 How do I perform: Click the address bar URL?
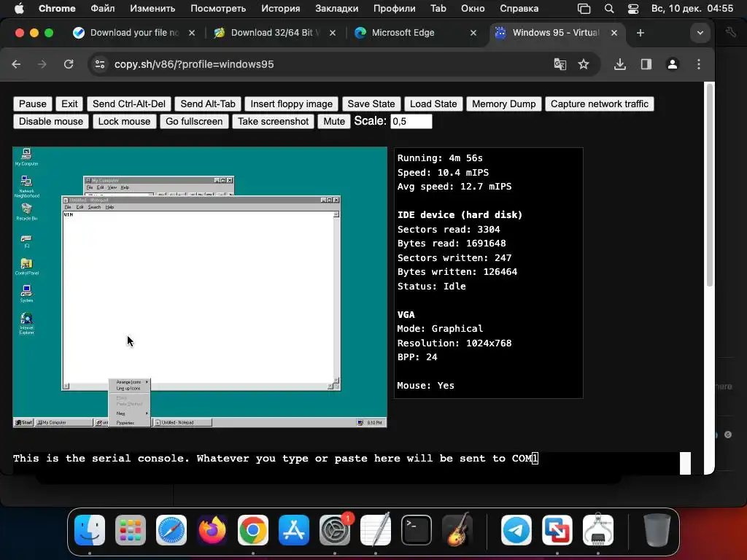[194, 64]
